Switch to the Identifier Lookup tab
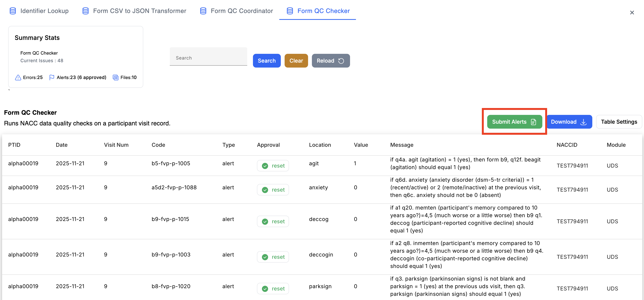 pos(39,11)
